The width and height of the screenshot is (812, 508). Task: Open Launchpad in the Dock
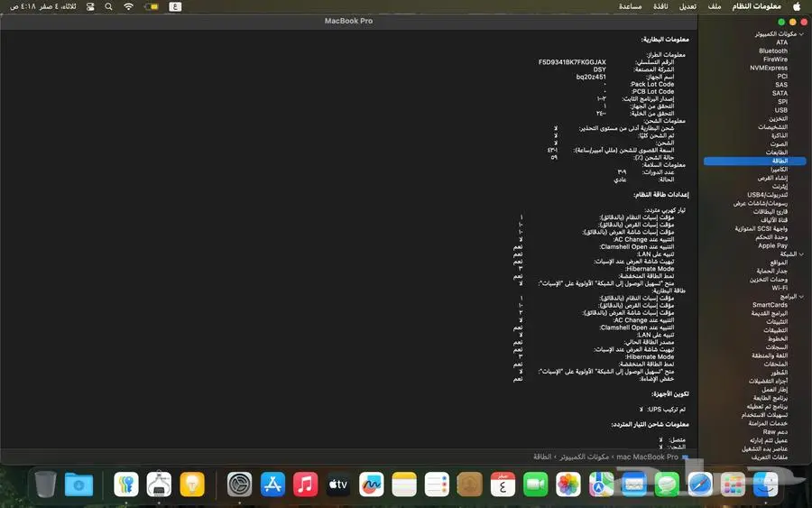pyautogui.click(x=733, y=485)
